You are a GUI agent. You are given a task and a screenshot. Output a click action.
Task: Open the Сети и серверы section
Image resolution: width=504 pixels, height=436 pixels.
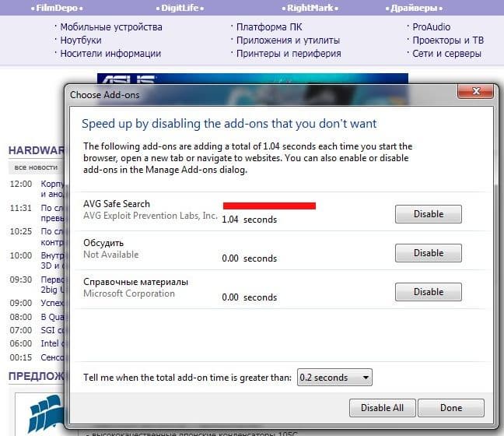pos(446,54)
